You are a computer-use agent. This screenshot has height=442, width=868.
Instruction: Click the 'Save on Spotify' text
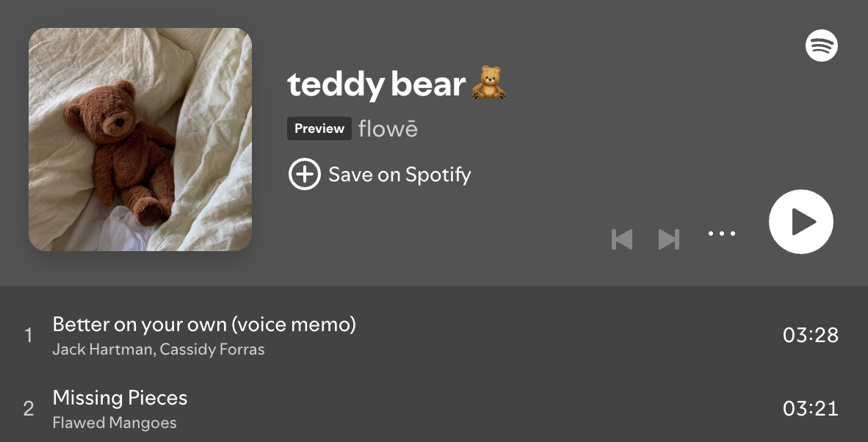[399, 175]
